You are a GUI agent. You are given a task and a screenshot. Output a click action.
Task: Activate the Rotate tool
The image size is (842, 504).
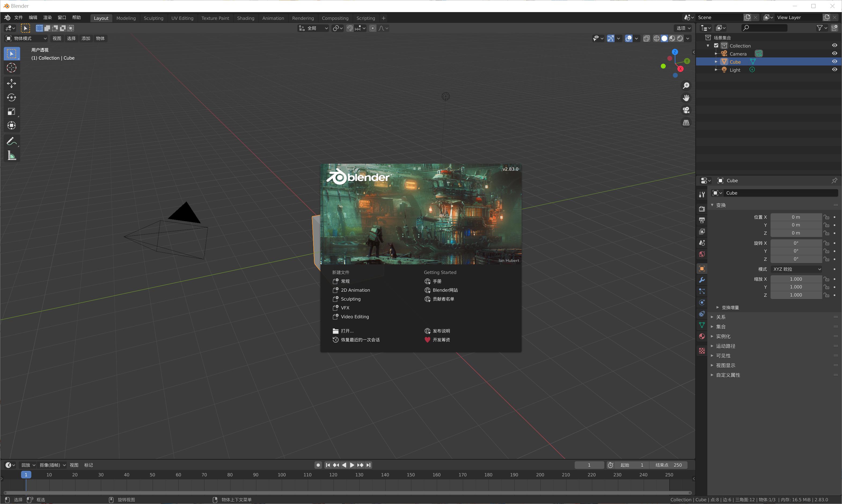point(12,97)
